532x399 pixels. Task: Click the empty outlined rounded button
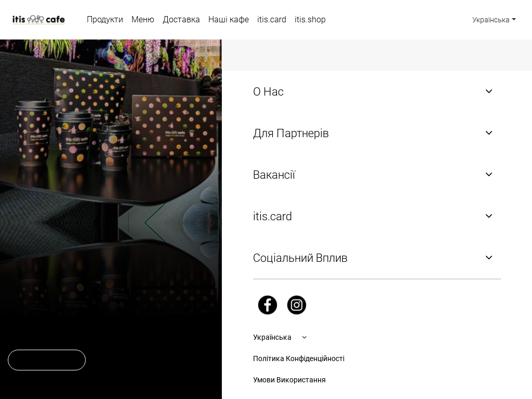click(47, 360)
